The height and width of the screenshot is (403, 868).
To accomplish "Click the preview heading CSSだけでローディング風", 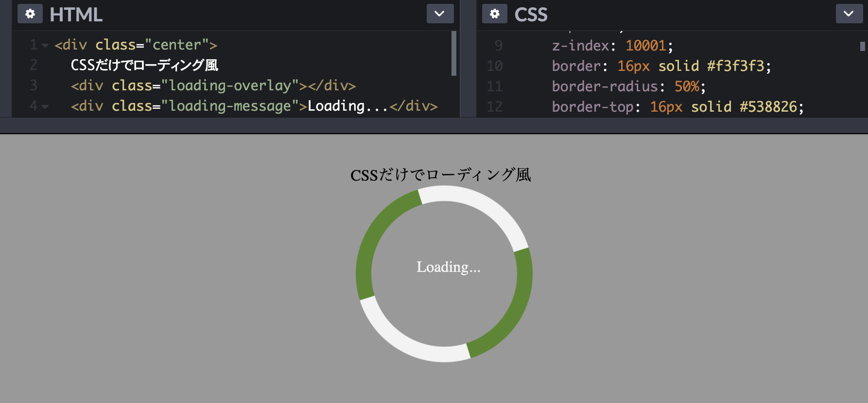I will [x=441, y=175].
